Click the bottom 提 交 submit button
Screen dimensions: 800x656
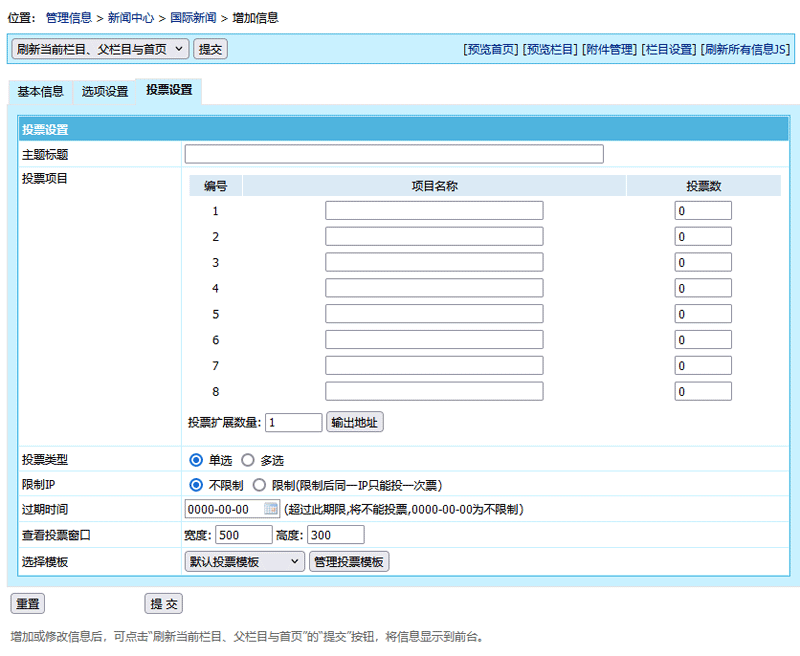coord(164,604)
